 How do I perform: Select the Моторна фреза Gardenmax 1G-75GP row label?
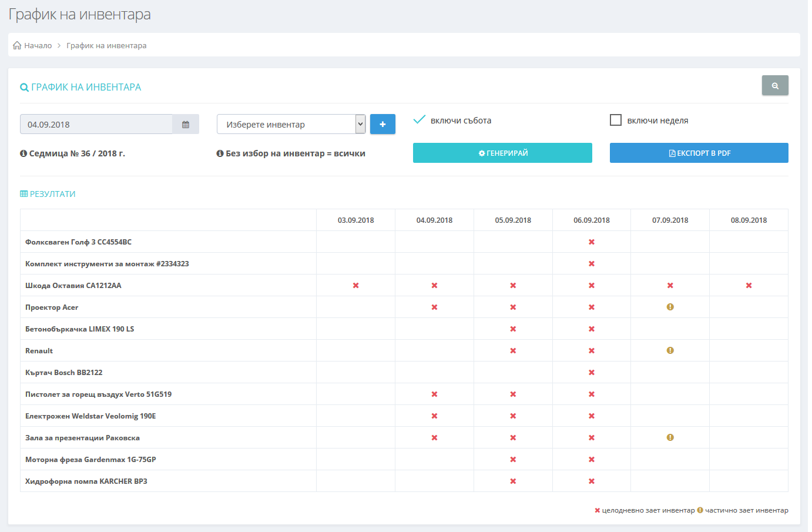click(x=90, y=460)
